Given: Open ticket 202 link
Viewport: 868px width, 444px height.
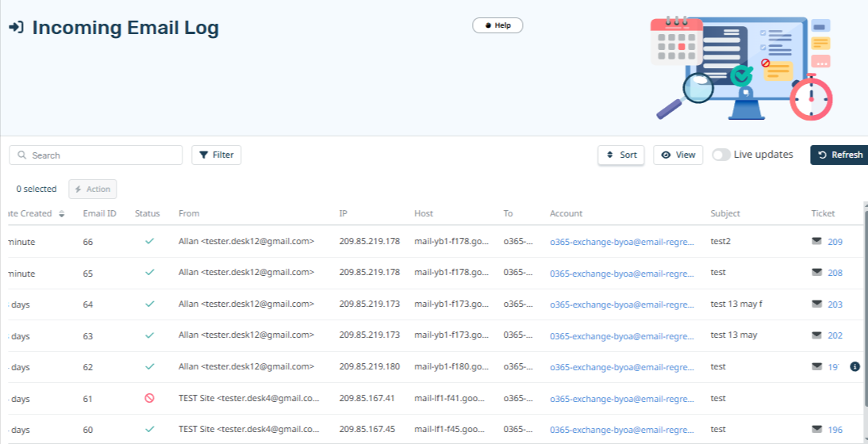Looking at the screenshot, I should click(835, 335).
